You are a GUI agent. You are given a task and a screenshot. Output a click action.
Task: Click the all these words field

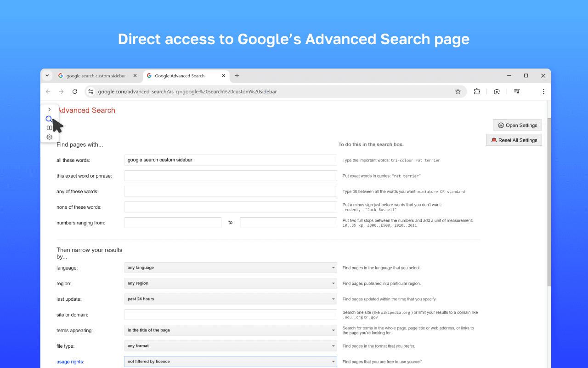pos(231,160)
